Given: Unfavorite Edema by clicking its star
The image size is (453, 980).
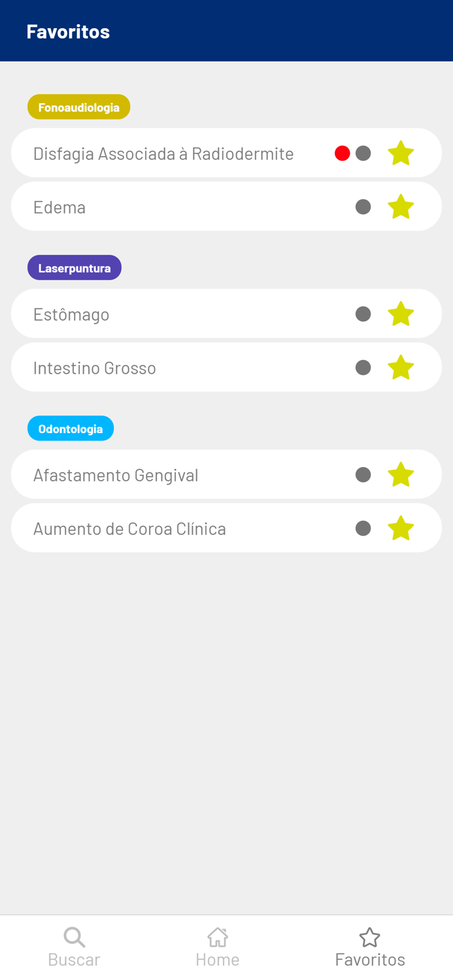Looking at the screenshot, I should click(x=401, y=206).
